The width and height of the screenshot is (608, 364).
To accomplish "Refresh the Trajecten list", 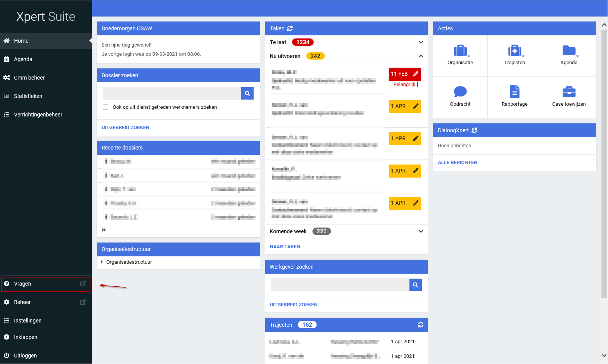I will 420,325.
